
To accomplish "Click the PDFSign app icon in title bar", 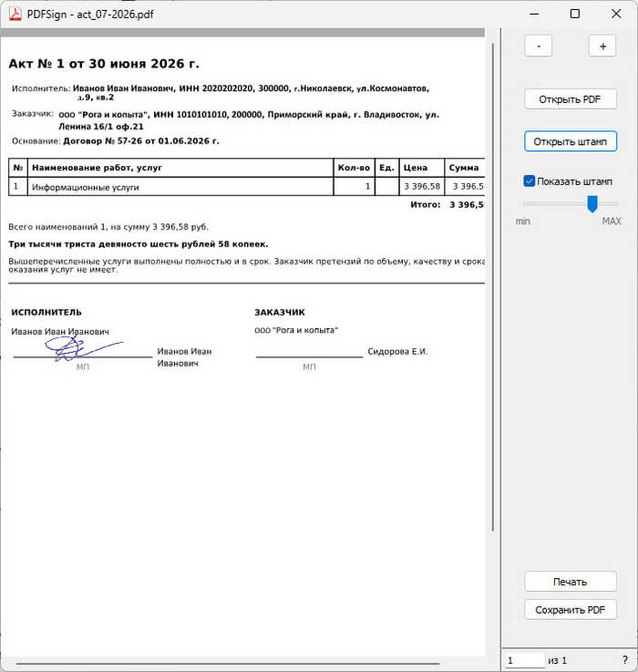I will pyautogui.click(x=15, y=14).
